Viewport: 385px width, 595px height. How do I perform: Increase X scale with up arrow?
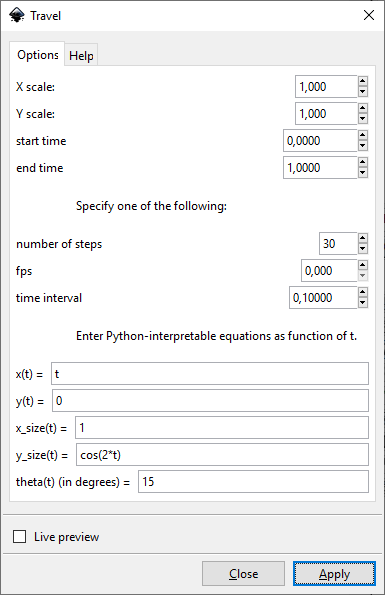363,81
